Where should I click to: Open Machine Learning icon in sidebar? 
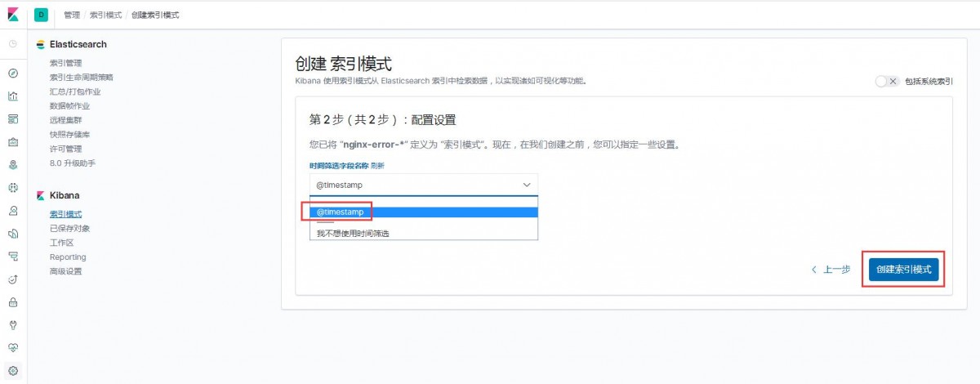tap(13, 188)
